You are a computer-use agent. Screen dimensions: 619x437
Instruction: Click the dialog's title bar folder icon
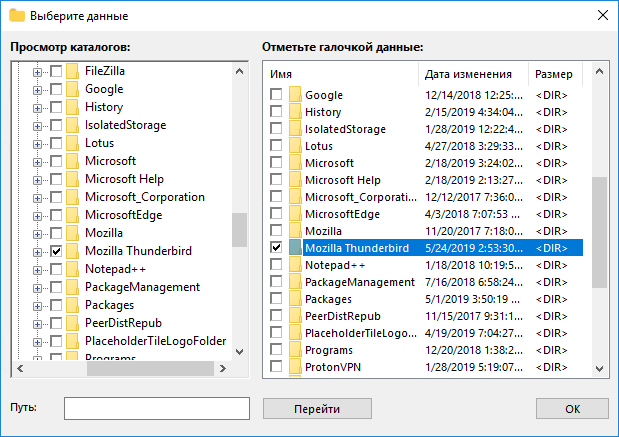(17, 16)
